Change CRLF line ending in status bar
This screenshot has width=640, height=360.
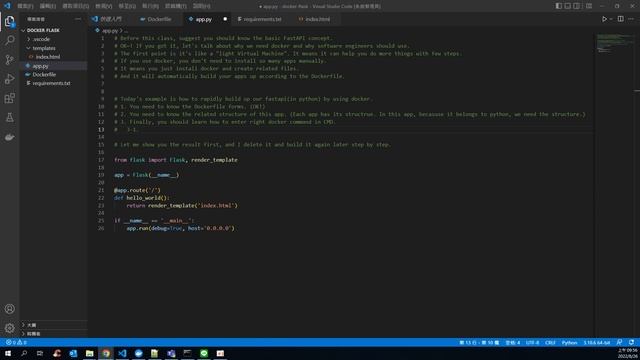550,342
